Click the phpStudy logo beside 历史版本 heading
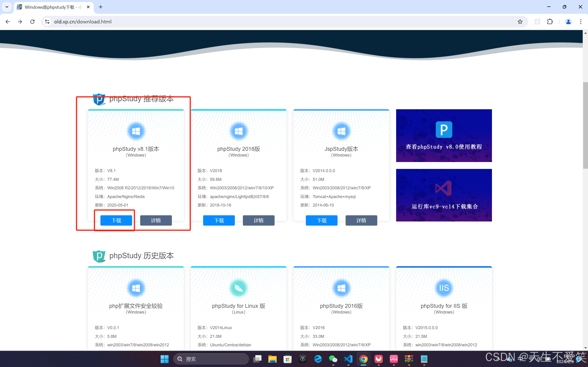Viewport: 588px width, 367px height. pos(99,256)
